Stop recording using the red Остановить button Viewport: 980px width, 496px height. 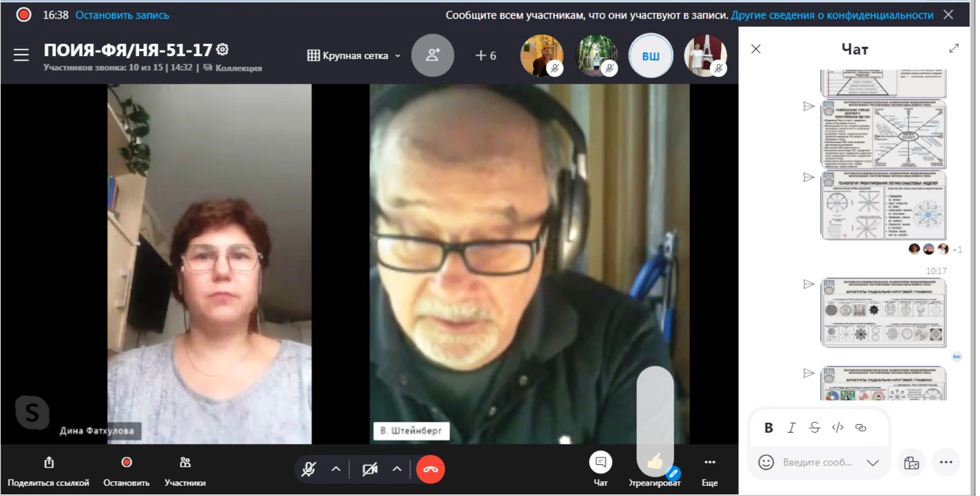[x=126, y=470]
